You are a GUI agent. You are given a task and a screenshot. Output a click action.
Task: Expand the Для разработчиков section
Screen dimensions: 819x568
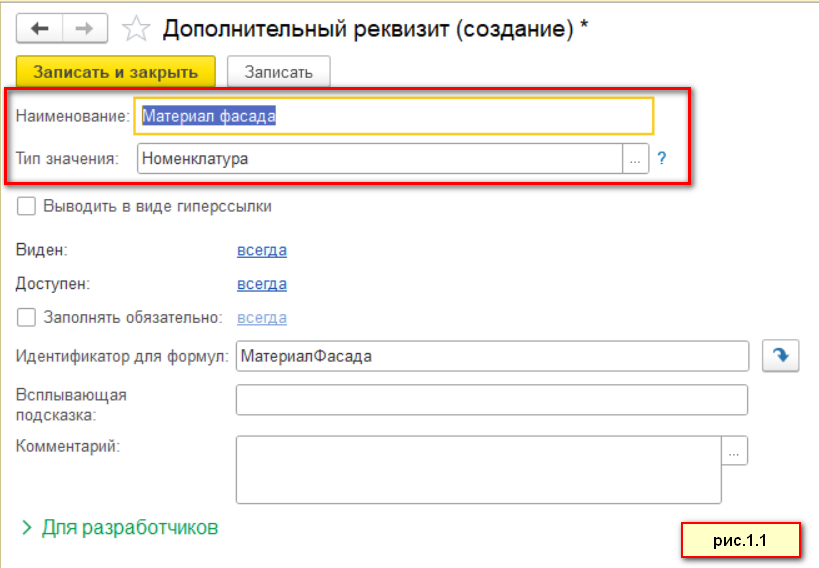pyautogui.click(x=120, y=528)
